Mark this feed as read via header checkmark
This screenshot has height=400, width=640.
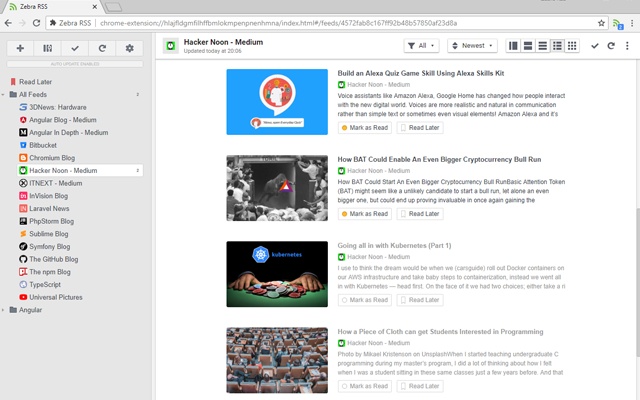click(x=595, y=46)
